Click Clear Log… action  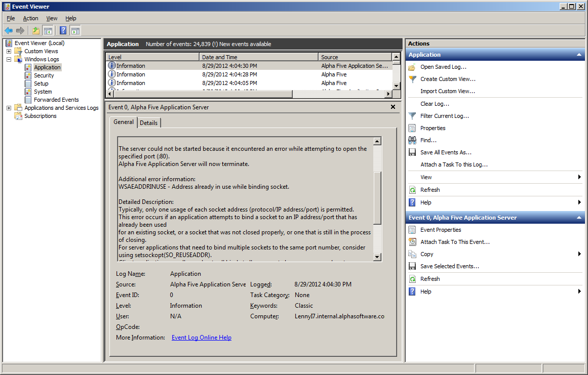tap(435, 104)
